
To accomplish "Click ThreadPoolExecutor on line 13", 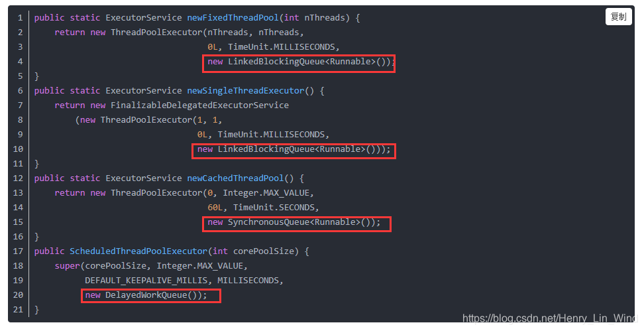I will 156,193.
